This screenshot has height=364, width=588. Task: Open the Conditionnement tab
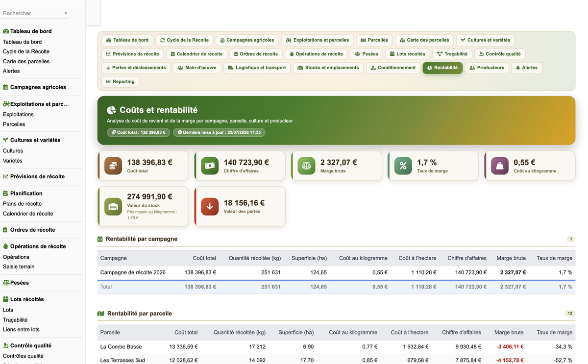click(393, 68)
